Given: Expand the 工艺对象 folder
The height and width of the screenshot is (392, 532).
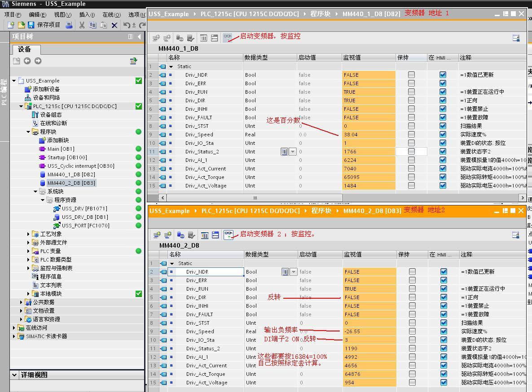Looking at the screenshot, I should [28, 234].
